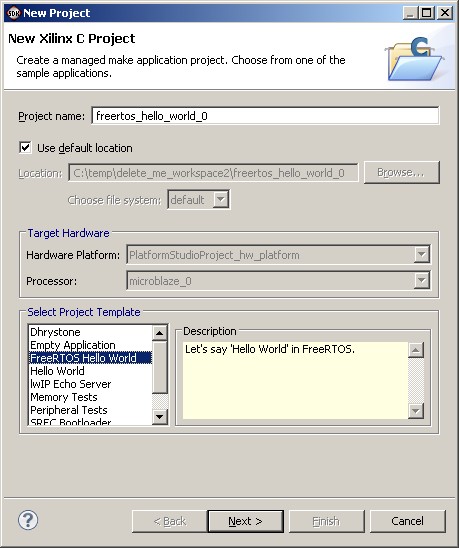
Task: Select the lwIP Echo Server template
Action: coord(90,384)
